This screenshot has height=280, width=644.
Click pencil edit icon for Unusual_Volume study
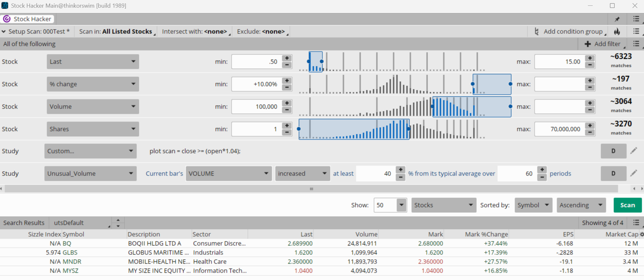634,173
